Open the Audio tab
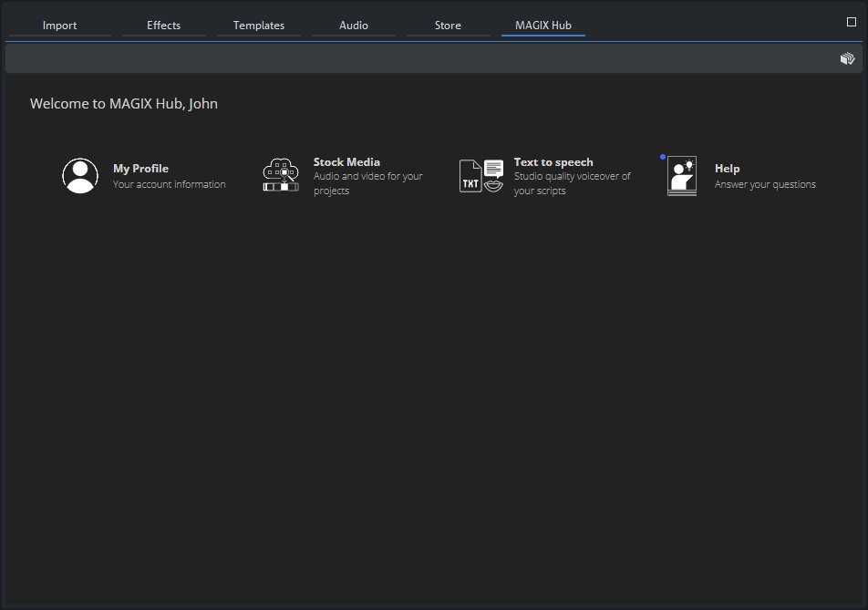Screen dimensions: 868x610 [354, 26]
